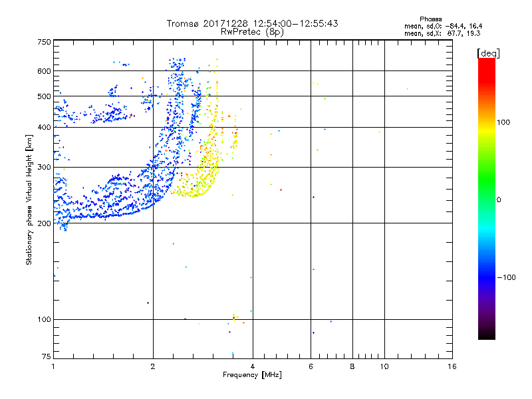Viewport: 532px width, 399px height.
Task: Click the y-axis tick label "600"
Action: click(x=44, y=71)
